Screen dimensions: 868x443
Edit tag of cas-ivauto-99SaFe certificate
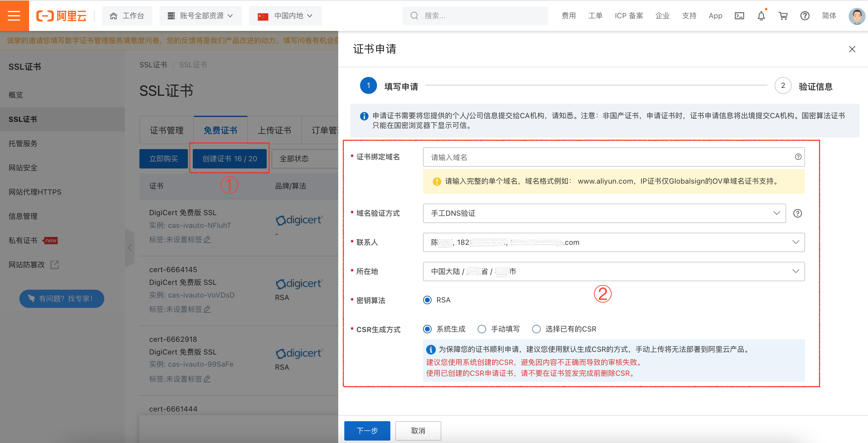coord(207,379)
